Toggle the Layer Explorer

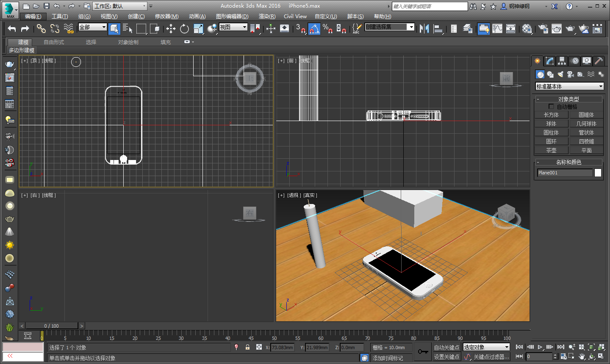click(468, 28)
